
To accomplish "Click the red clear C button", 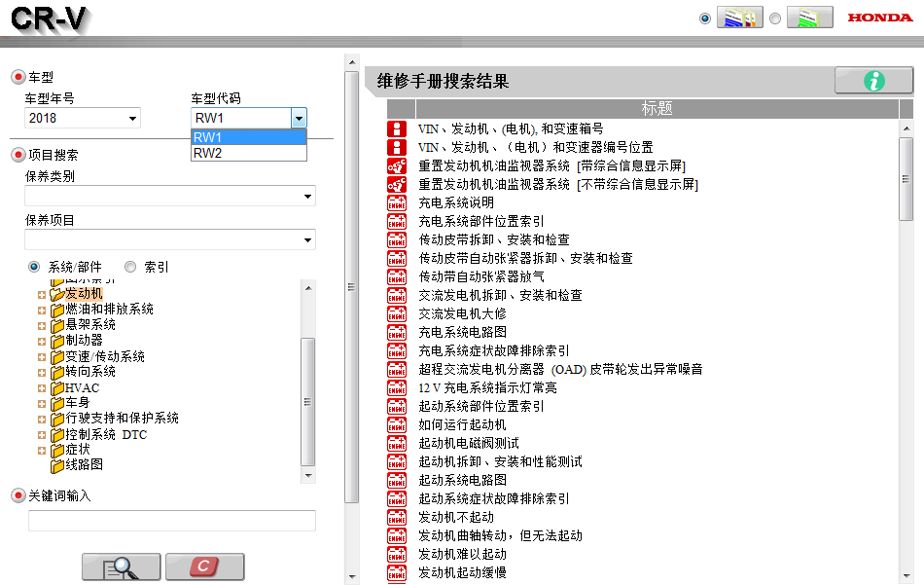I will (x=204, y=567).
